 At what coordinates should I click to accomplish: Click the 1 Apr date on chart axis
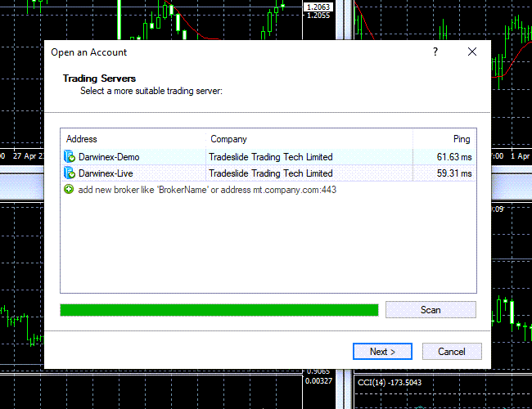click(520, 156)
